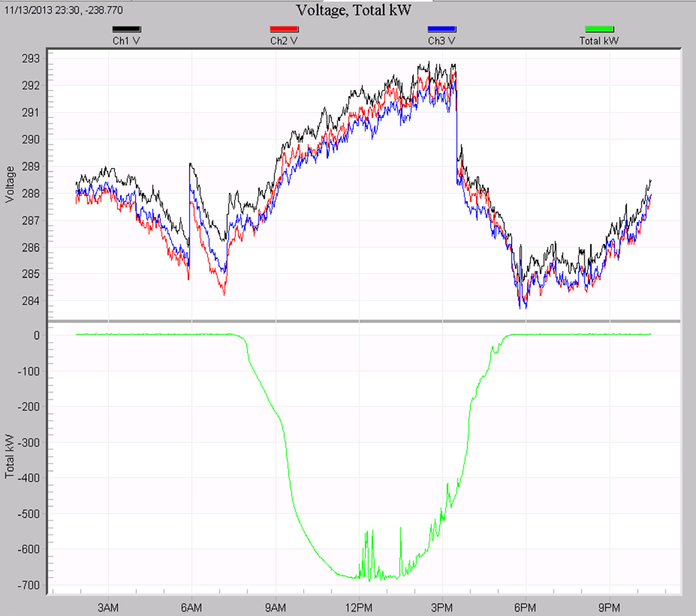Click the chart title Voltage, Total kW

(x=353, y=10)
